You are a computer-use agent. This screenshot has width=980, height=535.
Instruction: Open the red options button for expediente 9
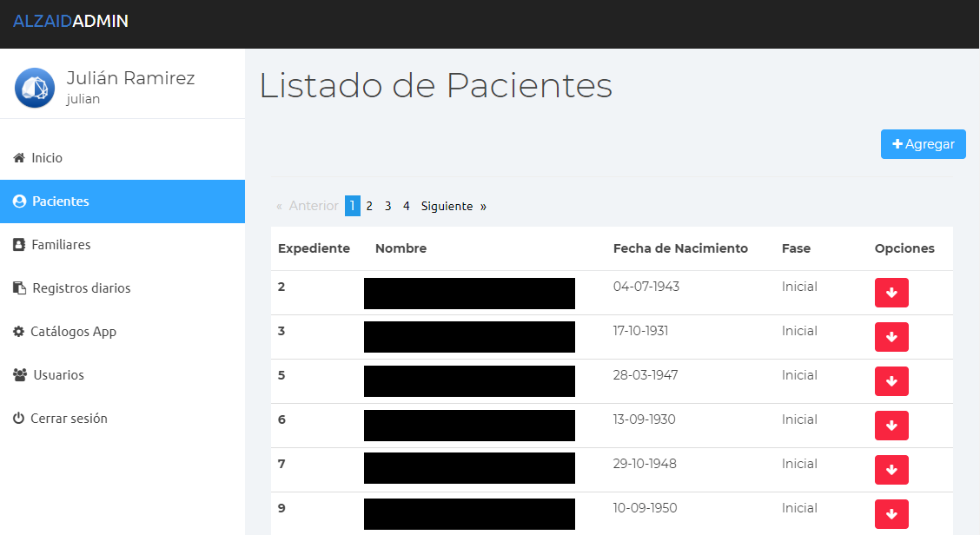pos(891,514)
